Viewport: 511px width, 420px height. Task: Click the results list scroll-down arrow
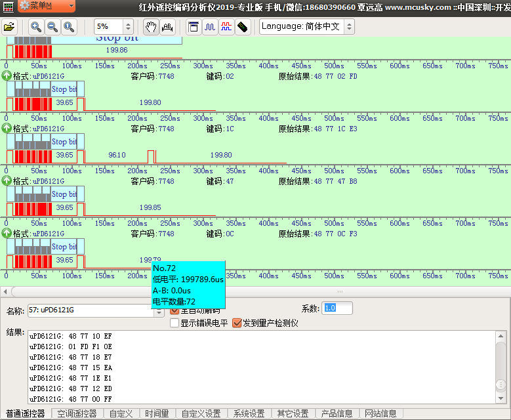pos(501,398)
